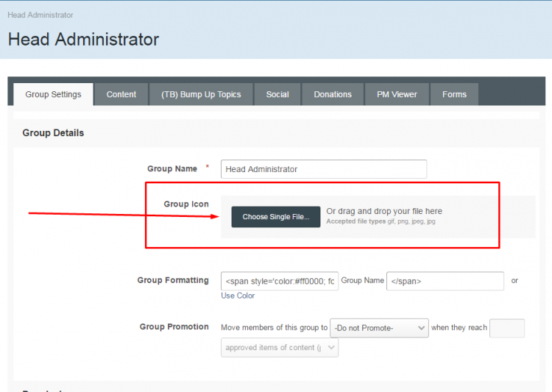Viewport: 552px width, 392px height.
Task: Click the group formatting prefix span field
Action: coord(280,281)
